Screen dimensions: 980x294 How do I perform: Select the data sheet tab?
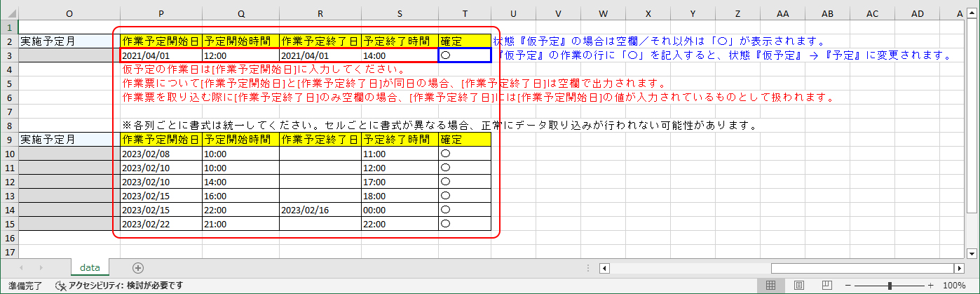[x=90, y=267]
